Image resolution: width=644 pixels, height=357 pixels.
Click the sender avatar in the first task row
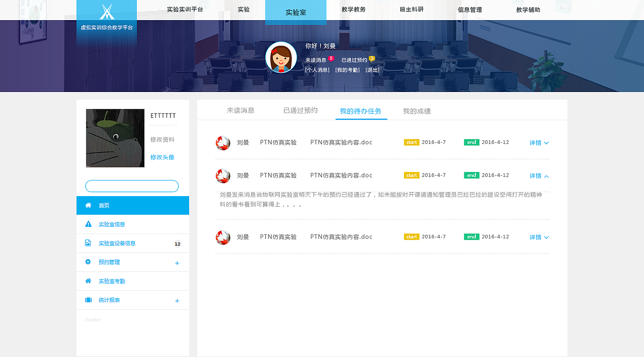pyautogui.click(x=223, y=143)
